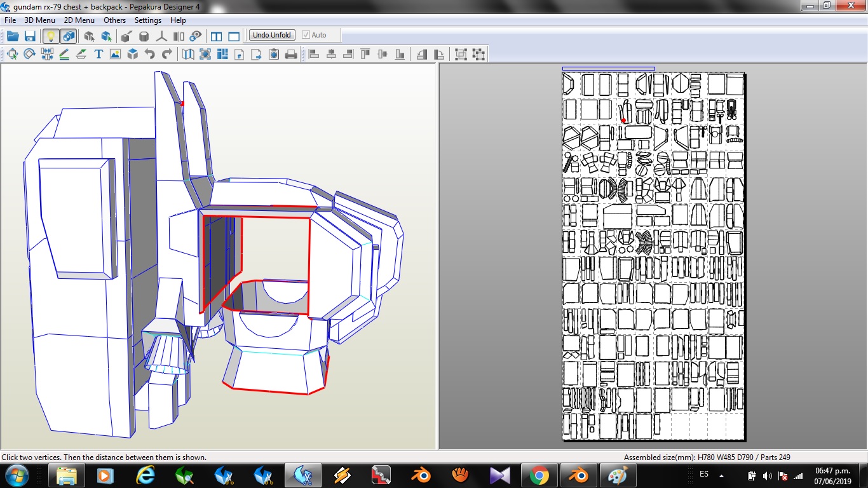The height and width of the screenshot is (488, 868).
Task: Toggle the texture display cube button
Action: point(69,36)
